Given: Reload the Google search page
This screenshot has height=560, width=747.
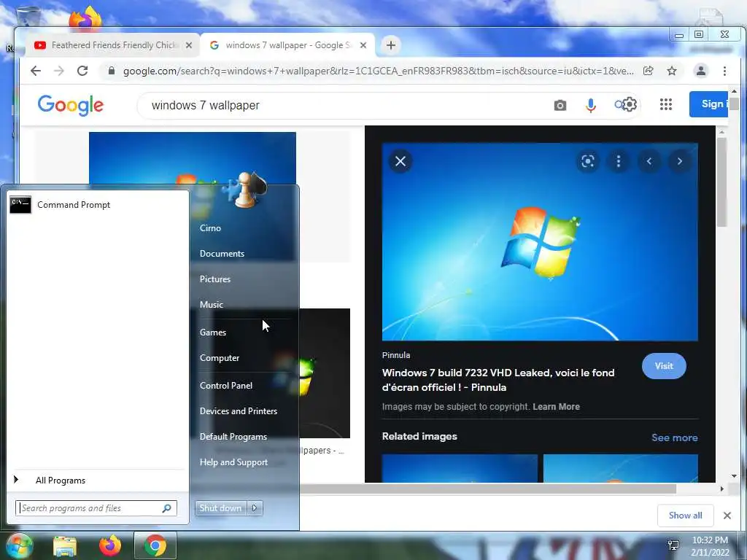Looking at the screenshot, I should [x=82, y=71].
